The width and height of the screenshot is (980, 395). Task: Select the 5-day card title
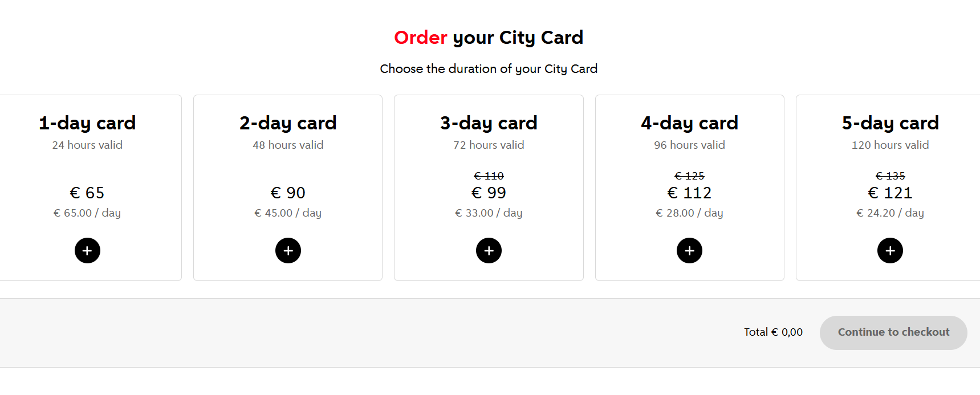tap(890, 123)
